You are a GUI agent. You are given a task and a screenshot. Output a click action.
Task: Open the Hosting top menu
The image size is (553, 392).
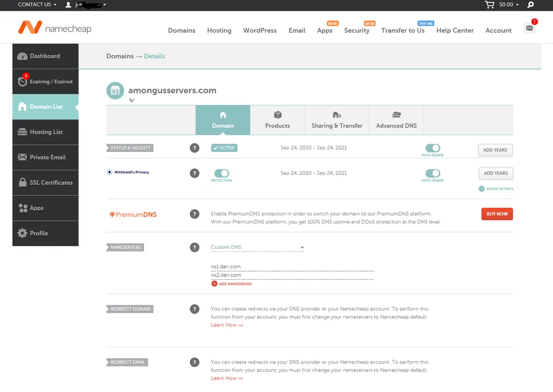(219, 31)
